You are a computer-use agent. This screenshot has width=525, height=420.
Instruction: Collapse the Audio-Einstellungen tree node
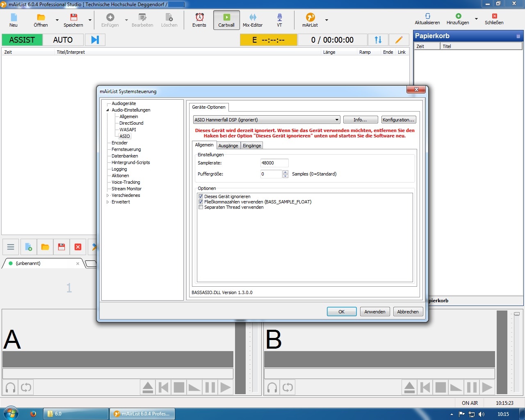[108, 110]
